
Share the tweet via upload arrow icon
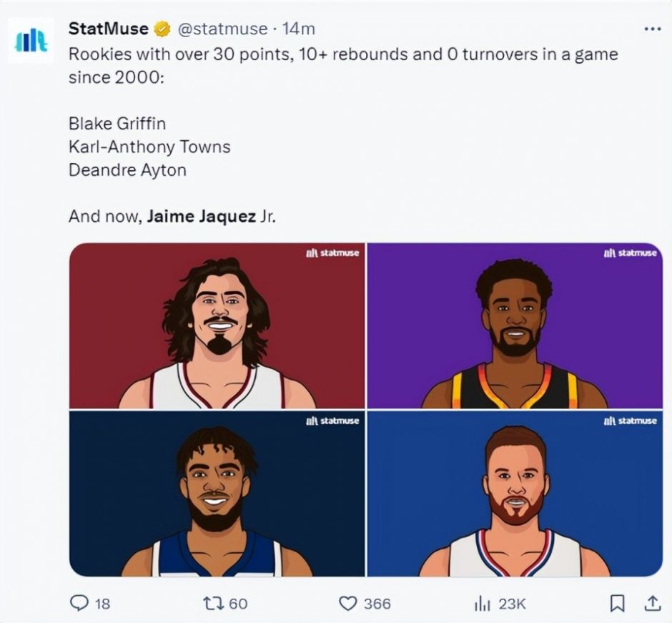click(652, 604)
